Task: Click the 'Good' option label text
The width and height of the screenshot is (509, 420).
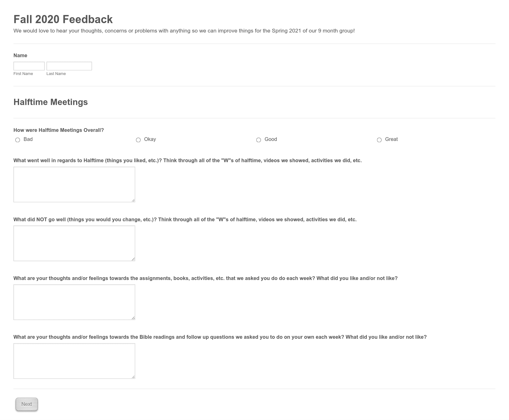Action: [x=271, y=139]
